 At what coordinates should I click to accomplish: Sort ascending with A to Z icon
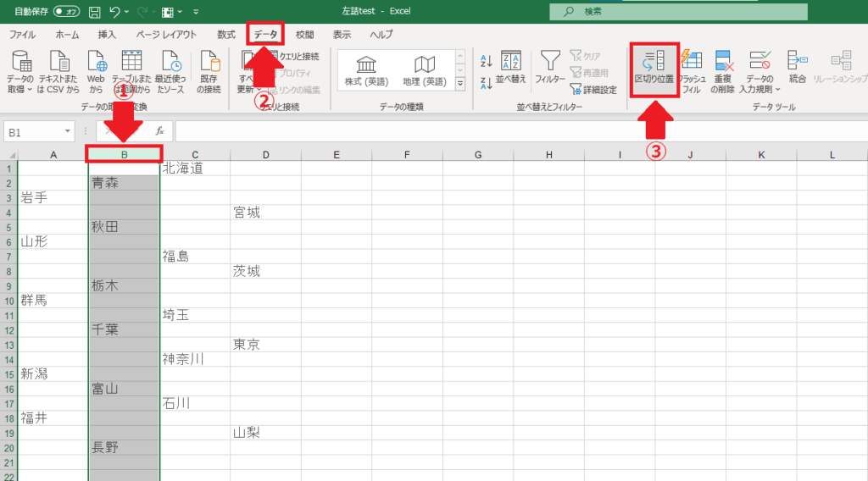point(486,61)
